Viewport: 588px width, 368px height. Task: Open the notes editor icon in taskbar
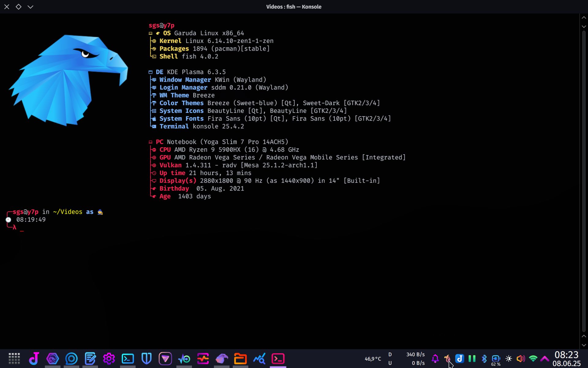click(x=90, y=358)
